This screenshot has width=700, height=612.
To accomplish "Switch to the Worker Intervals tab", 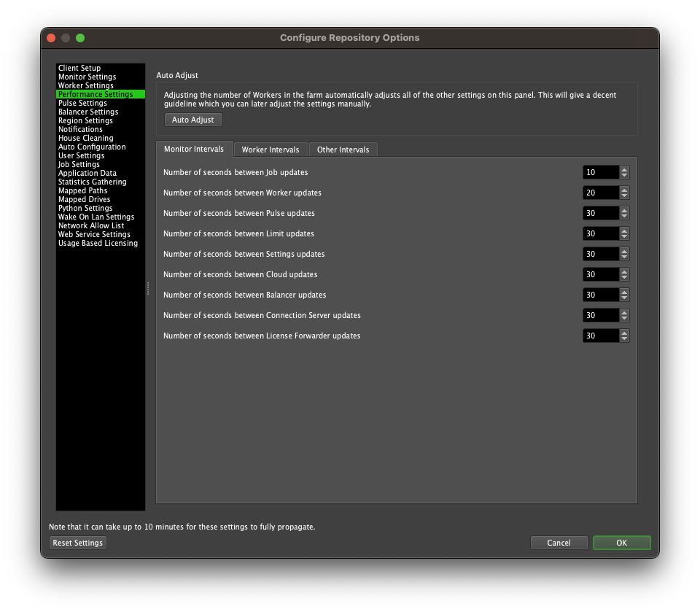I will (x=271, y=150).
